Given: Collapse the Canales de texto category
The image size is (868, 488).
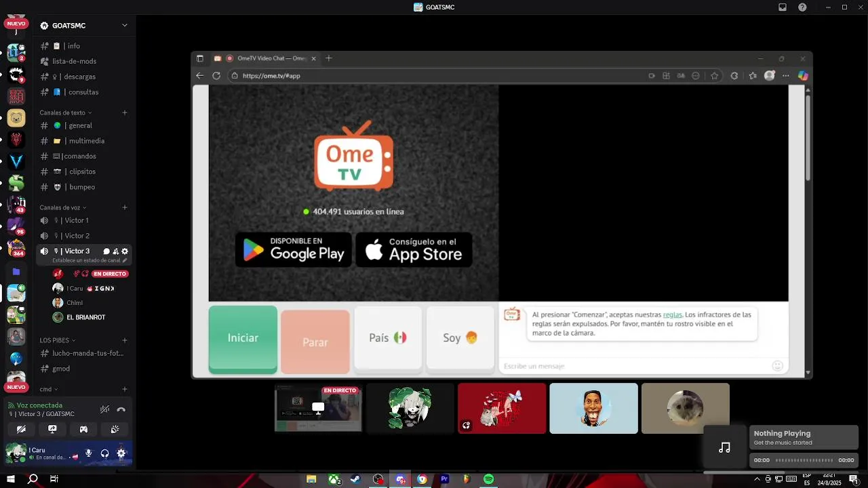Looking at the screenshot, I should click(x=66, y=113).
